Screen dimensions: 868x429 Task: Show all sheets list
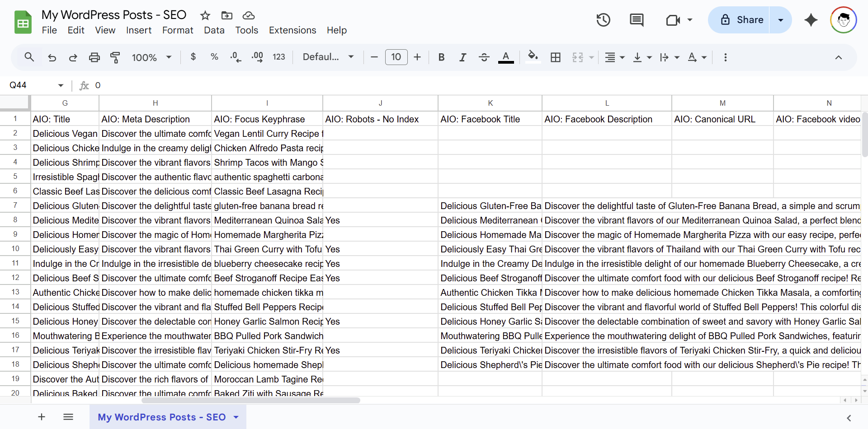pos(68,417)
